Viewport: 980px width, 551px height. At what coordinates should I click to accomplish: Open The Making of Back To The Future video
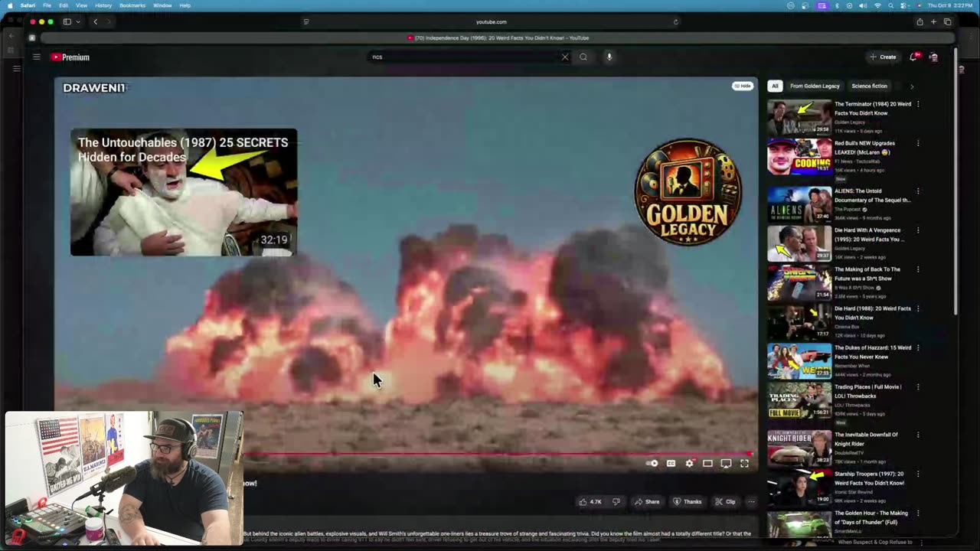click(867, 274)
